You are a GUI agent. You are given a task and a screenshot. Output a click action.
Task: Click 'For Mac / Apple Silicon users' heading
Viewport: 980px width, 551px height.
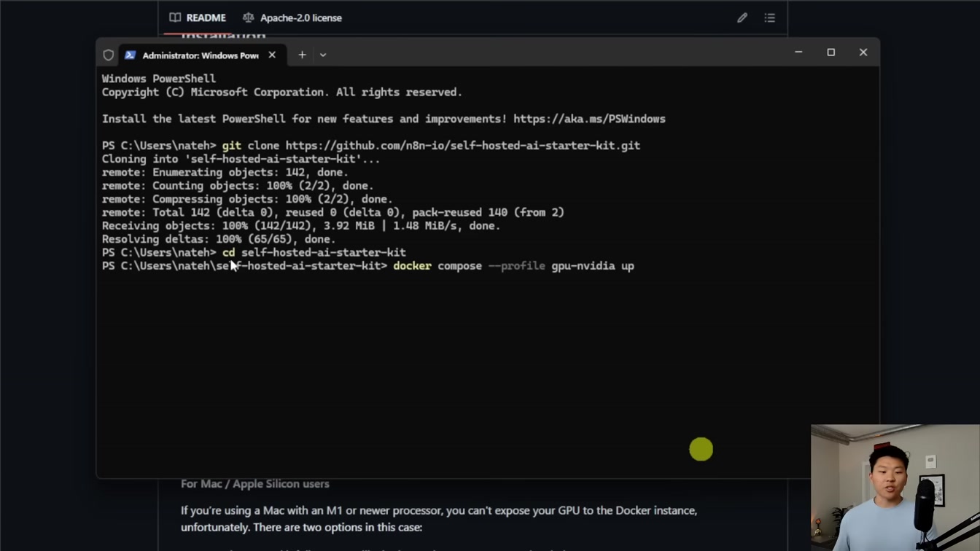click(255, 484)
